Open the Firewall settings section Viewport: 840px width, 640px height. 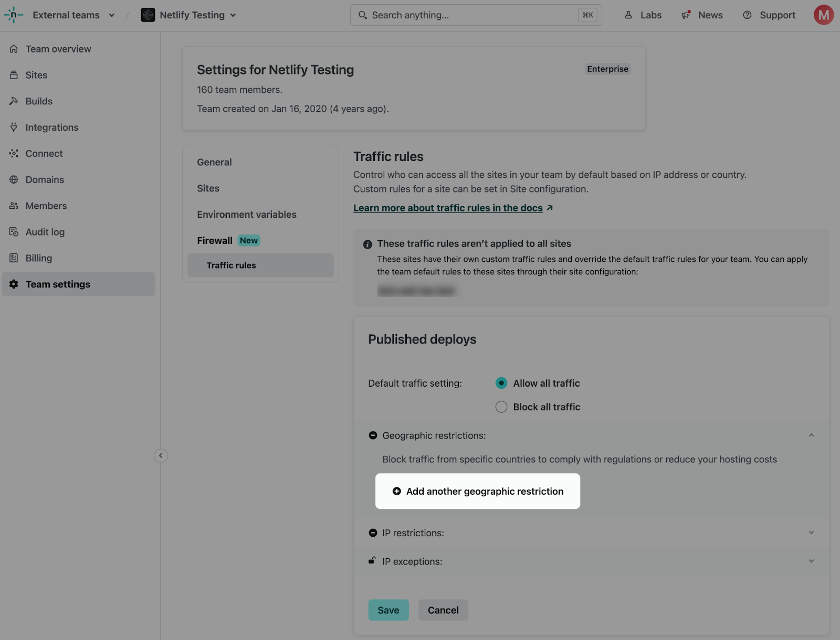click(x=215, y=241)
